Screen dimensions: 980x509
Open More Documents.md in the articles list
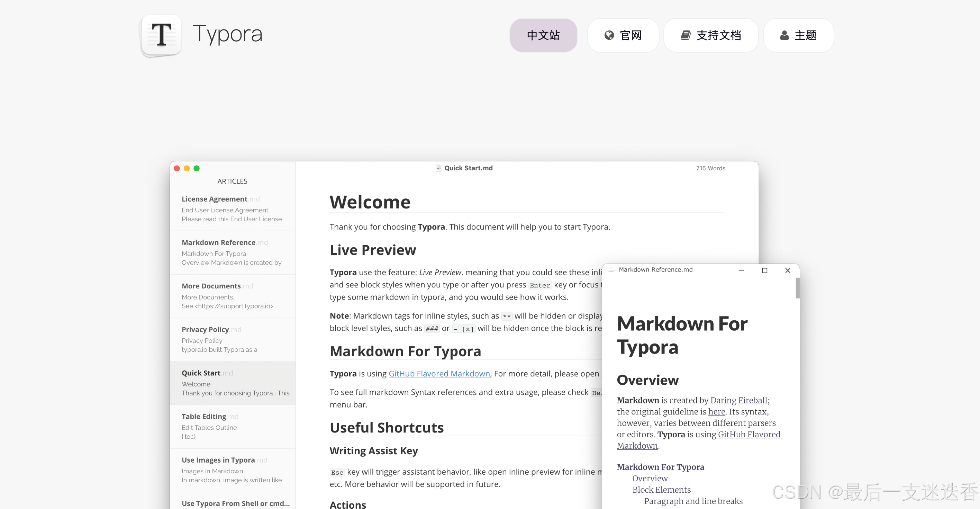click(233, 296)
